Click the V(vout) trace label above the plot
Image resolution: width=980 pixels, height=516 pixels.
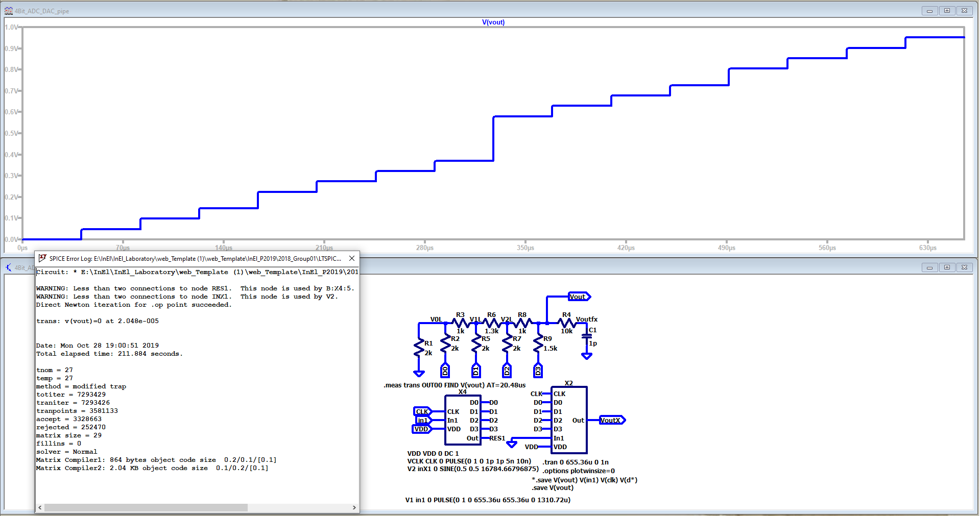[x=493, y=22]
